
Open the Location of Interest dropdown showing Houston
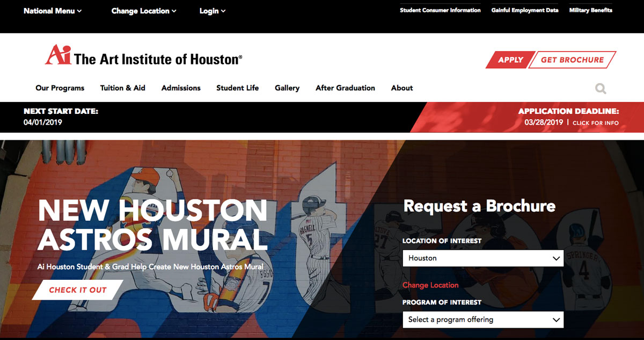point(483,258)
